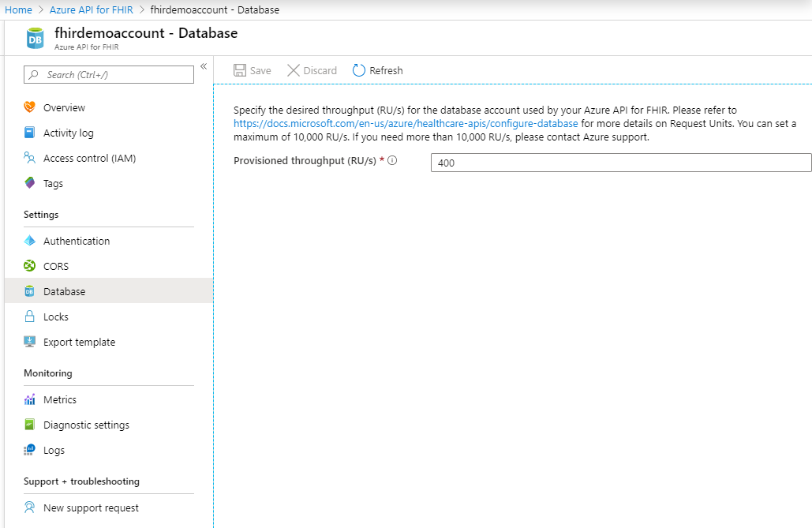Open the configure-database docs link
This screenshot has height=528, width=812.
click(x=406, y=124)
